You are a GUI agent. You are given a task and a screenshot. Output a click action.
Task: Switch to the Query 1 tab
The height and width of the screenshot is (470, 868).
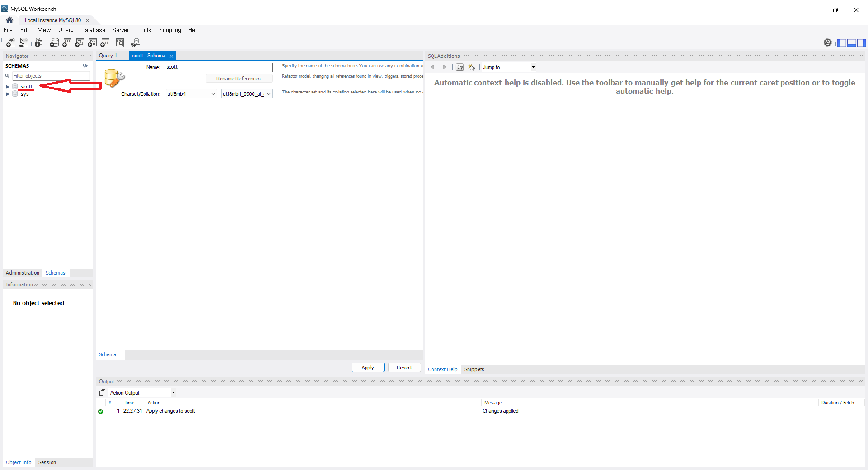108,56
